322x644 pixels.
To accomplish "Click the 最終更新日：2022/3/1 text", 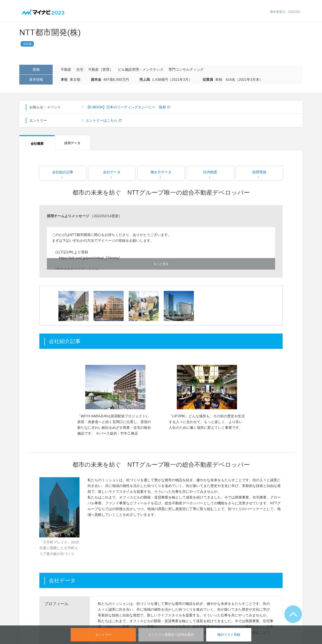I will tap(285, 12).
